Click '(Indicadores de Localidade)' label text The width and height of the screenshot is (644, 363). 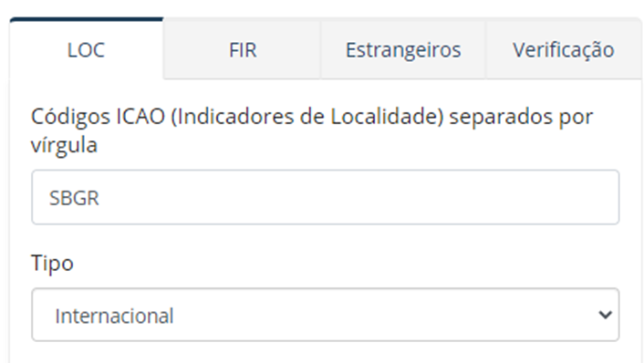pyautogui.click(x=307, y=117)
